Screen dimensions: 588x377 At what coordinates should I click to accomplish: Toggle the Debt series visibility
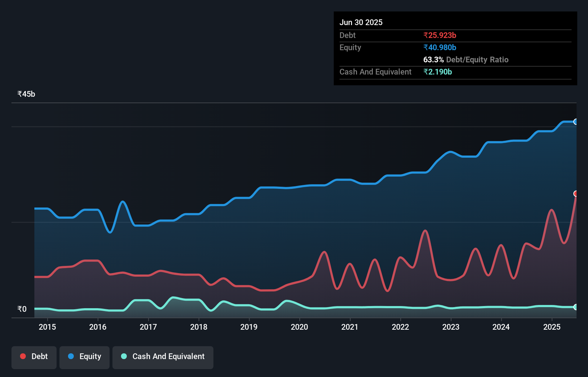tap(34, 356)
